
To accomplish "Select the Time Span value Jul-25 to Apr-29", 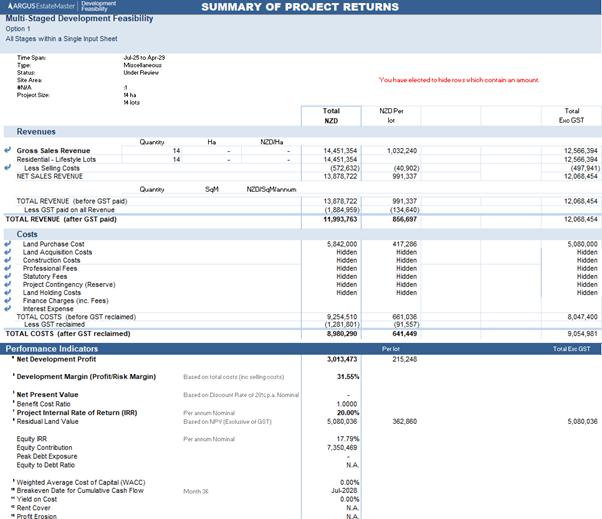I will click(x=144, y=58).
